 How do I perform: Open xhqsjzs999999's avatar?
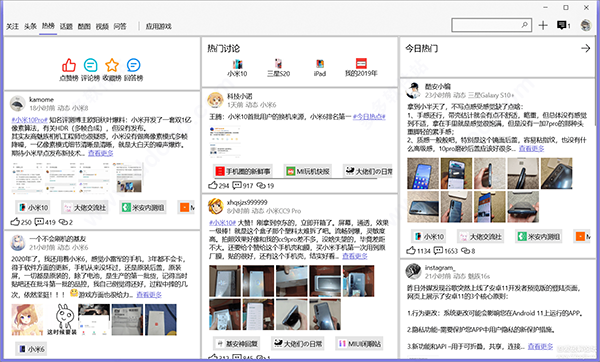point(215,206)
